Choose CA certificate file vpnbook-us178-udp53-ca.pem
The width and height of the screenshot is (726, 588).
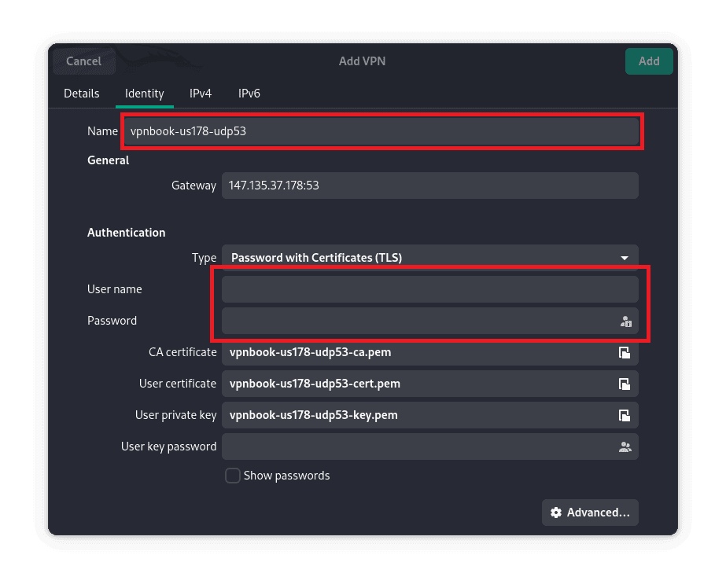pos(430,352)
